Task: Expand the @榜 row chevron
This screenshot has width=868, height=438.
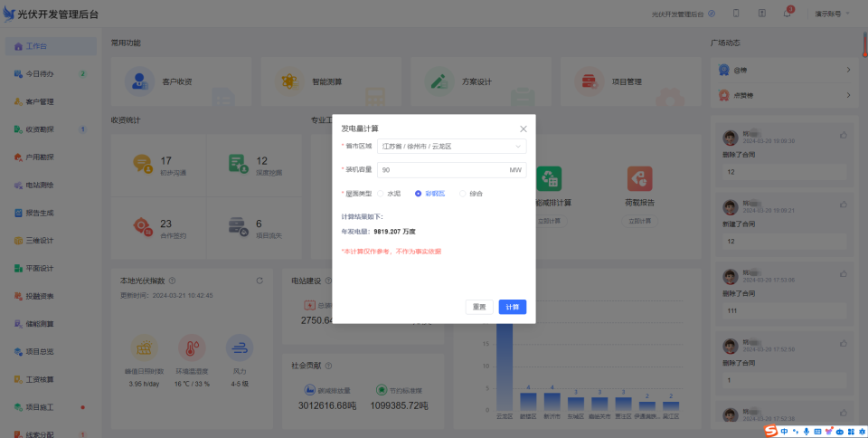Action: pos(849,70)
